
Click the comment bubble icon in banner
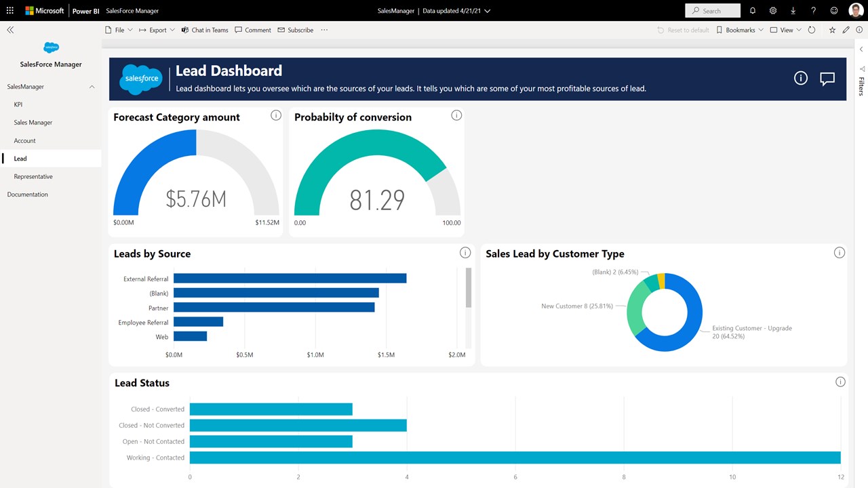827,79
